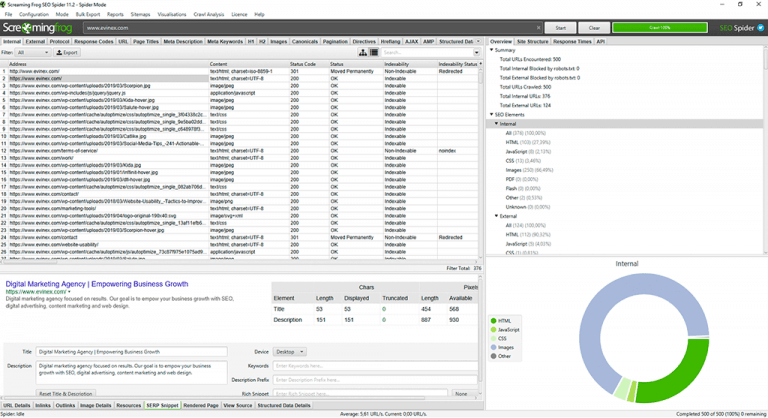768x418 pixels.
Task: Switch to the Inlinks bottom tab
Action: point(43,406)
